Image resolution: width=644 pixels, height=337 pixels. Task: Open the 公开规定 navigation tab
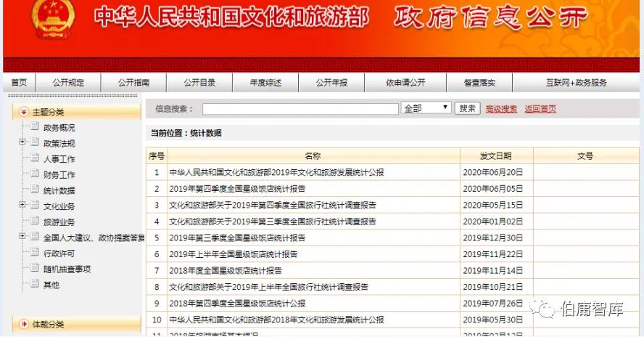point(68,83)
